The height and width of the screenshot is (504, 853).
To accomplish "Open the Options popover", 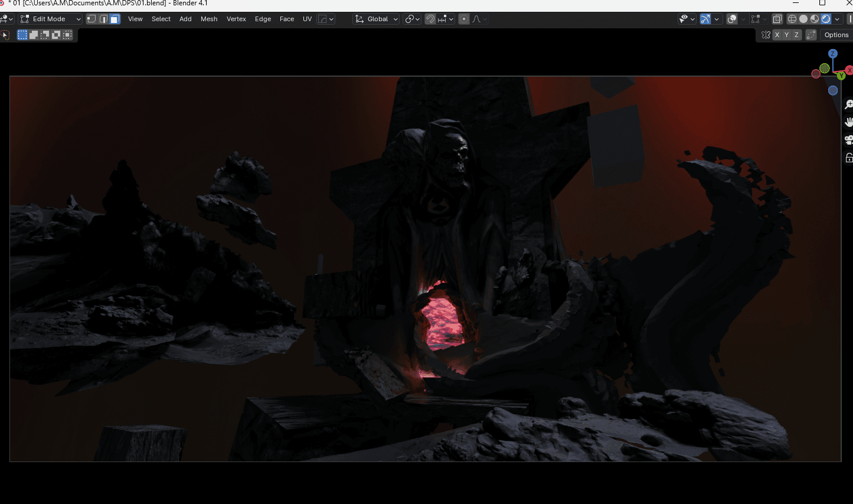I will coord(836,35).
